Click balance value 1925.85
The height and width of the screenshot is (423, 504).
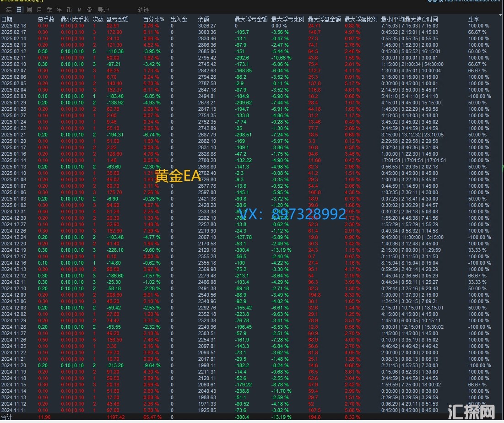(207, 411)
